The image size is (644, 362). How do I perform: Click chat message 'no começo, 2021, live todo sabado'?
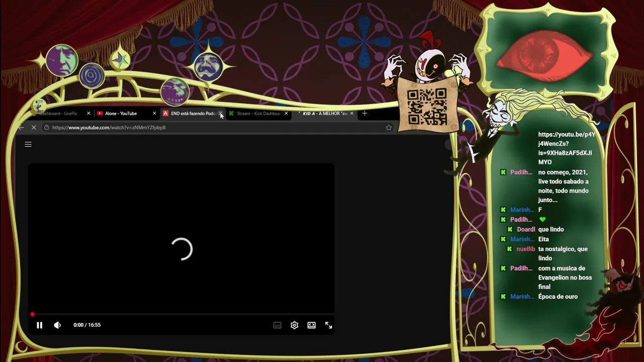pos(563,186)
